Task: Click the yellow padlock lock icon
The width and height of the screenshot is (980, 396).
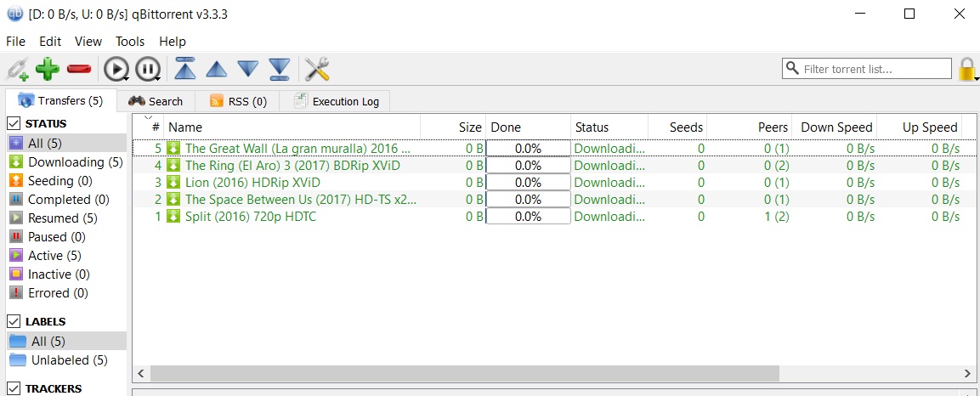Action: 966,69
